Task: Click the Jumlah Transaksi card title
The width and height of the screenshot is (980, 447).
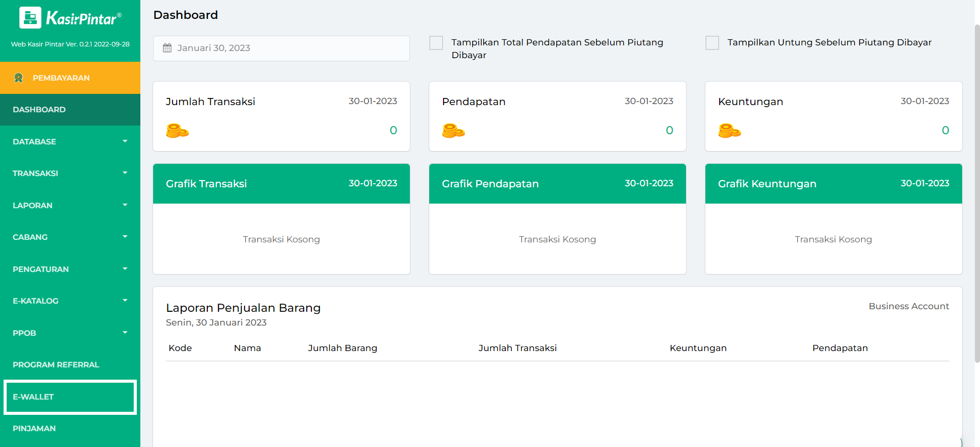Action: [x=210, y=102]
